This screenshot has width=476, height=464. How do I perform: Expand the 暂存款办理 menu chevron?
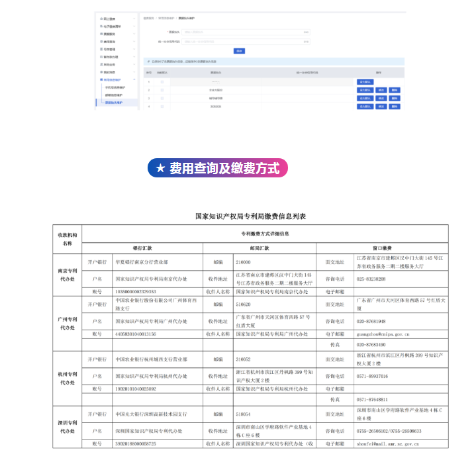coord(134,57)
